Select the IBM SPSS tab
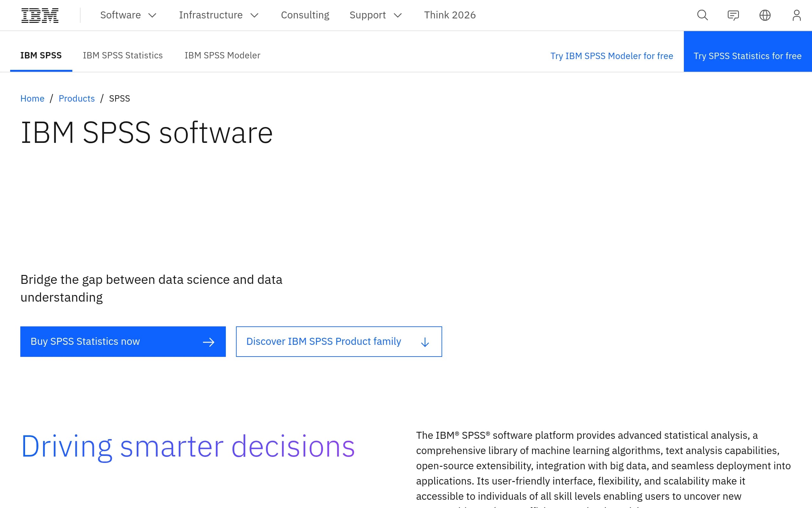The image size is (812, 508). point(41,56)
